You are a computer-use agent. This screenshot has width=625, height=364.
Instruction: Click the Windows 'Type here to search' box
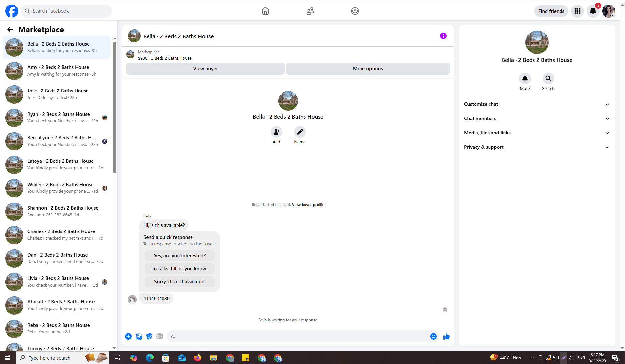point(62,358)
